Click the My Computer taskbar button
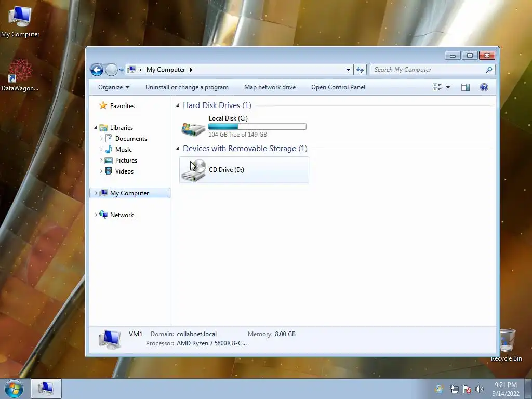Image resolution: width=532 pixels, height=399 pixels. [x=46, y=389]
